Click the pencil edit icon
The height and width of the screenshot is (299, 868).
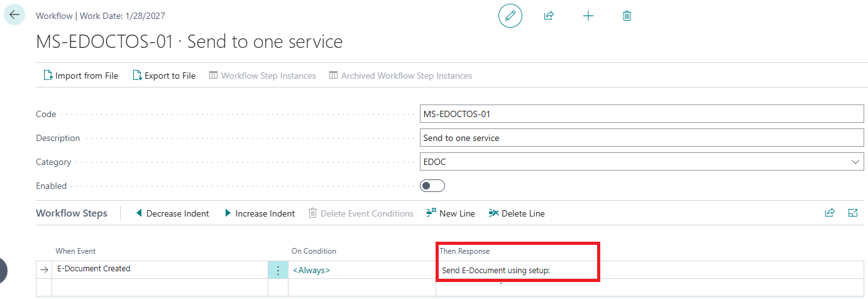pyautogui.click(x=510, y=16)
